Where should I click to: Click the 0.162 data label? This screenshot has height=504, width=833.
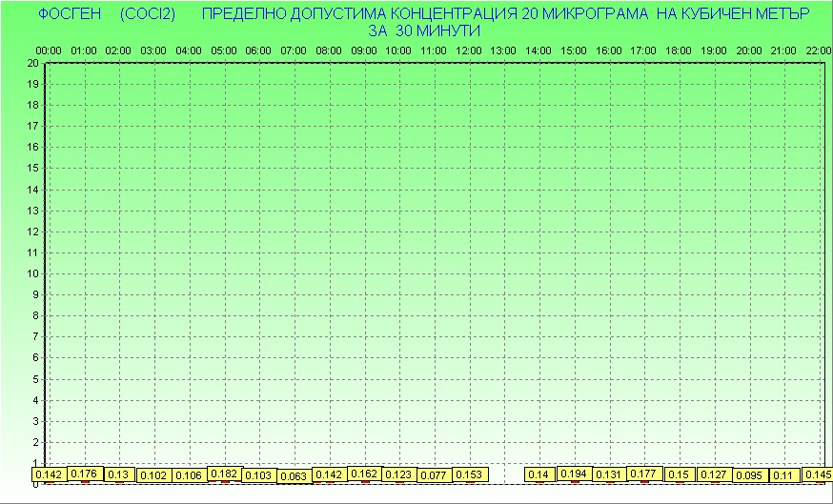[x=364, y=474]
